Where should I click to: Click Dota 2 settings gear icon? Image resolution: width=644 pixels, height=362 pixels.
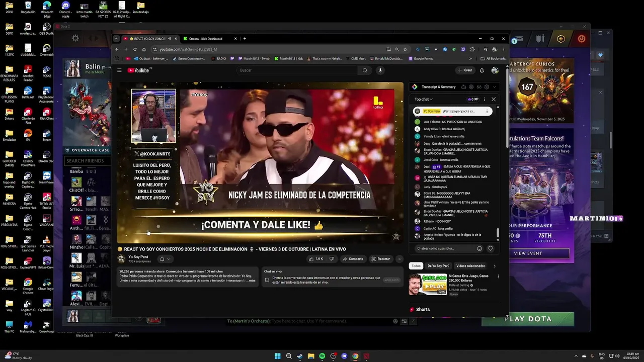pyautogui.click(x=75, y=38)
